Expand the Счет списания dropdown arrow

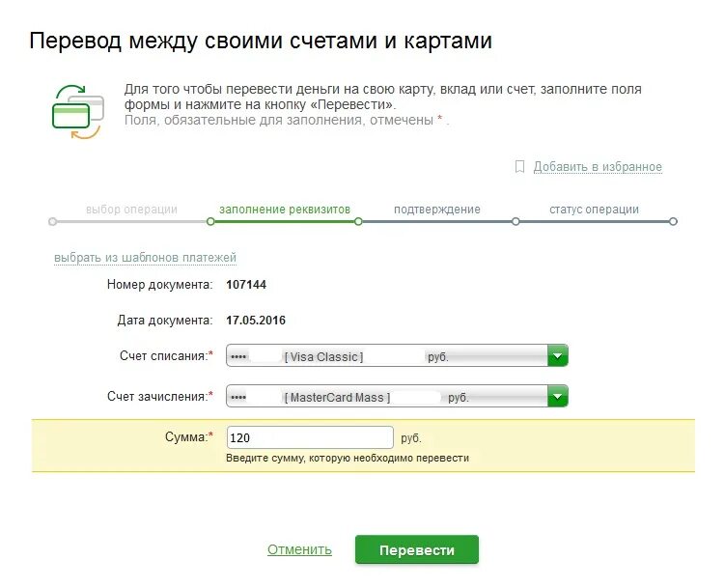click(x=558, y=356)
